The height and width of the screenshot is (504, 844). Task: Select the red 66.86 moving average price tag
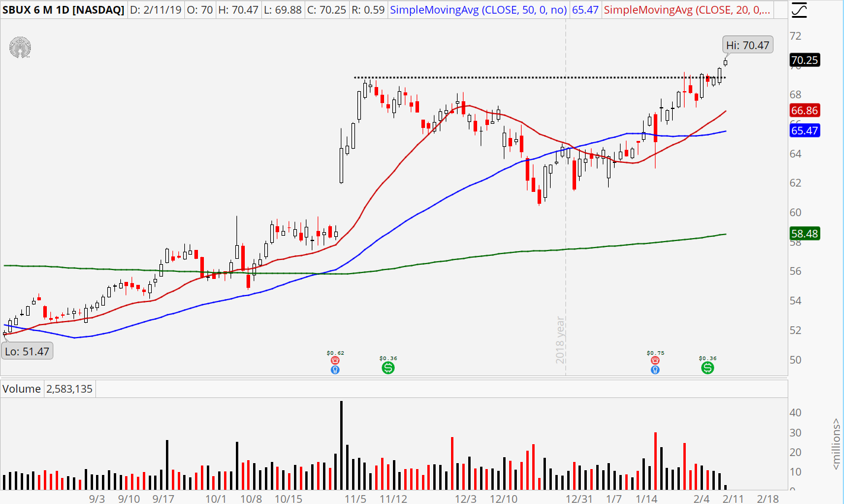tap(805, 111)
